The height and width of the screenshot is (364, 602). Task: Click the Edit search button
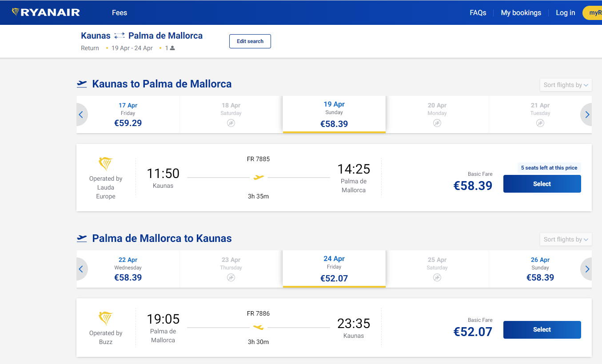(x=250, y=41)
